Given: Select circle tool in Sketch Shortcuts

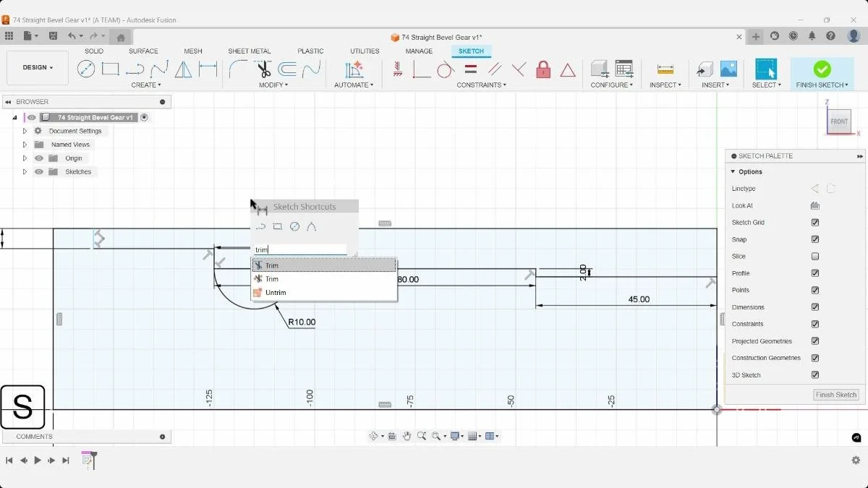Looking at the screenshot, I should (x=294, y=226).
